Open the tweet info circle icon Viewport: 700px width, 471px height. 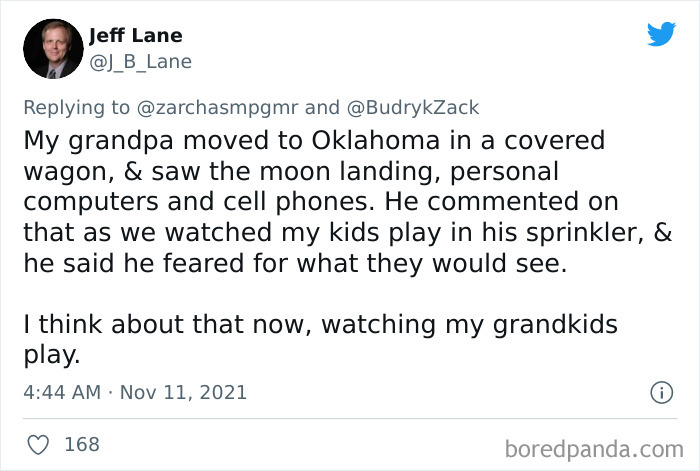tap(661, 393)
